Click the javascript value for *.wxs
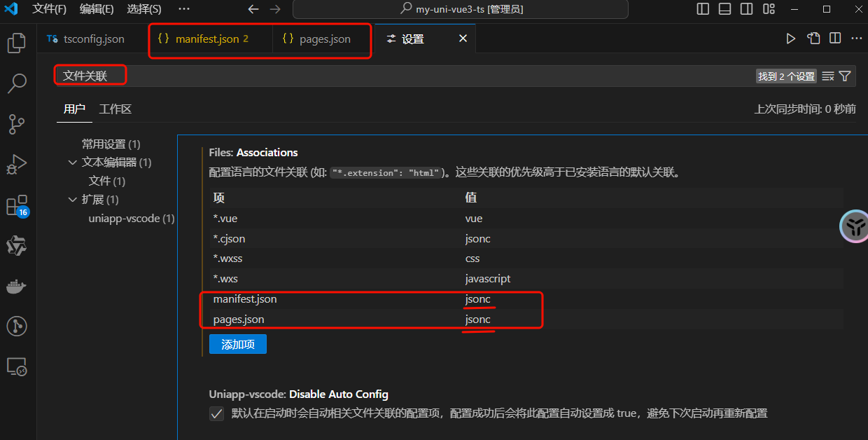 click(x=488, y=279)
